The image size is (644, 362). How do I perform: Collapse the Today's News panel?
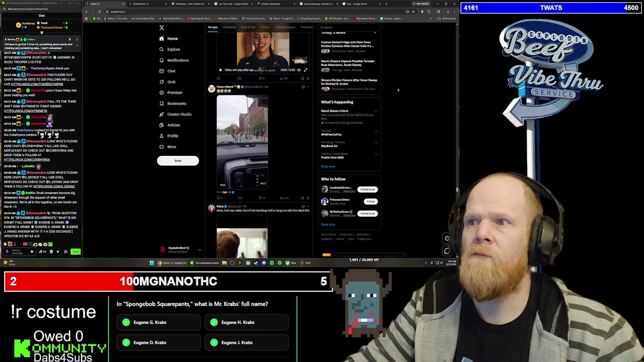click(x=375, y=33)
